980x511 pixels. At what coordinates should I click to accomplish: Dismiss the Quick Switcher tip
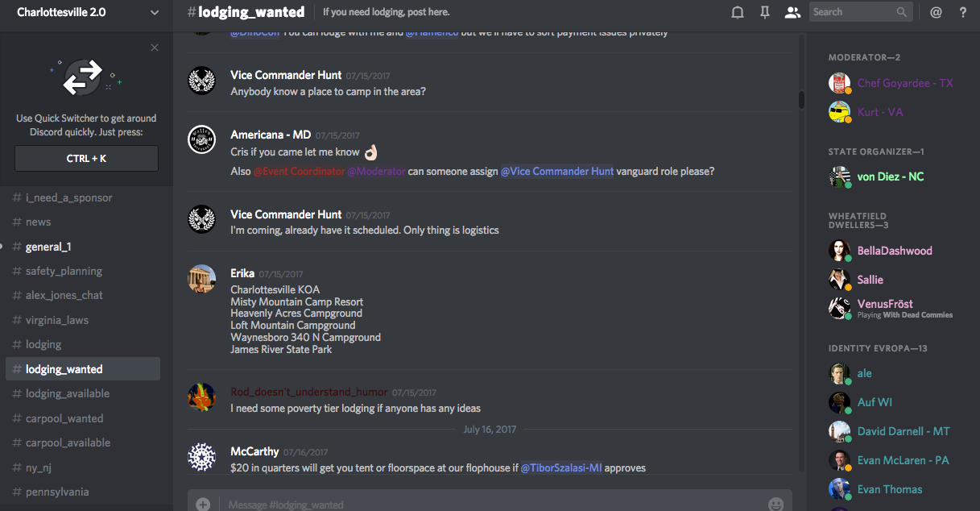(x=155, y=48)
